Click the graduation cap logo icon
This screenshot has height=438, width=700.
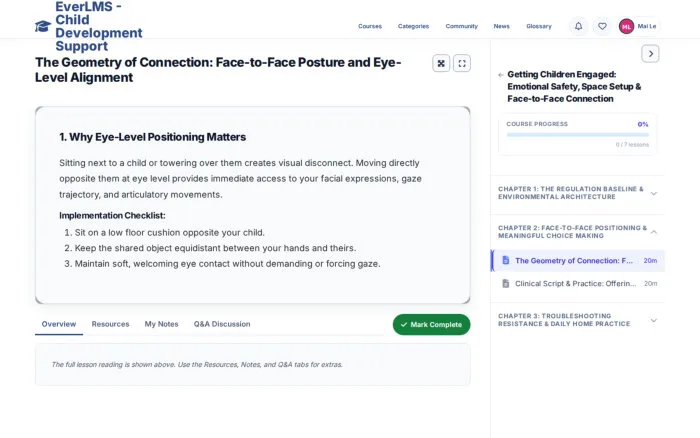coord(43,26)
